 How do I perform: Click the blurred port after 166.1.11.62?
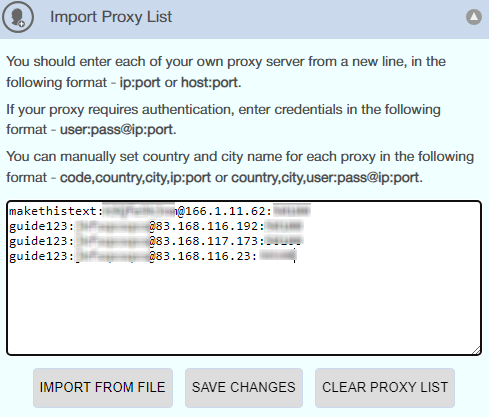click(292, 211)
